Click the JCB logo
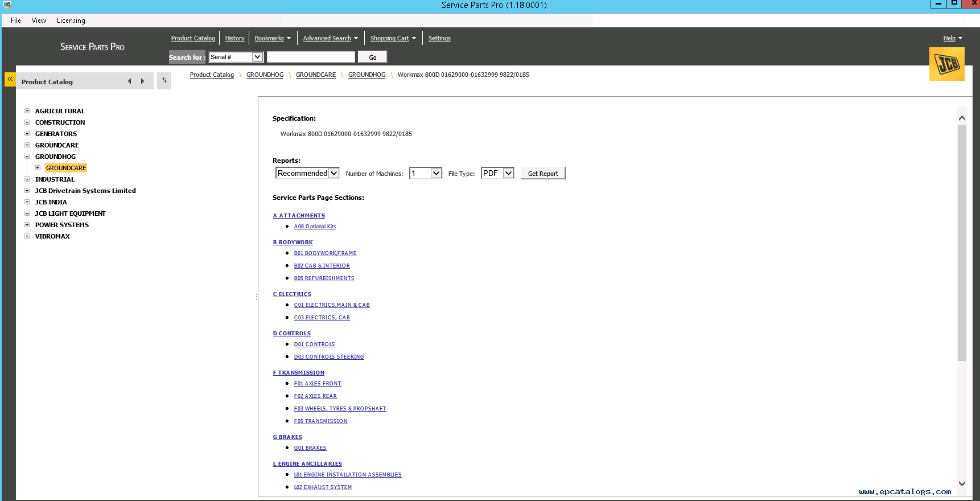The image size is (980, 501). [946, 64]
